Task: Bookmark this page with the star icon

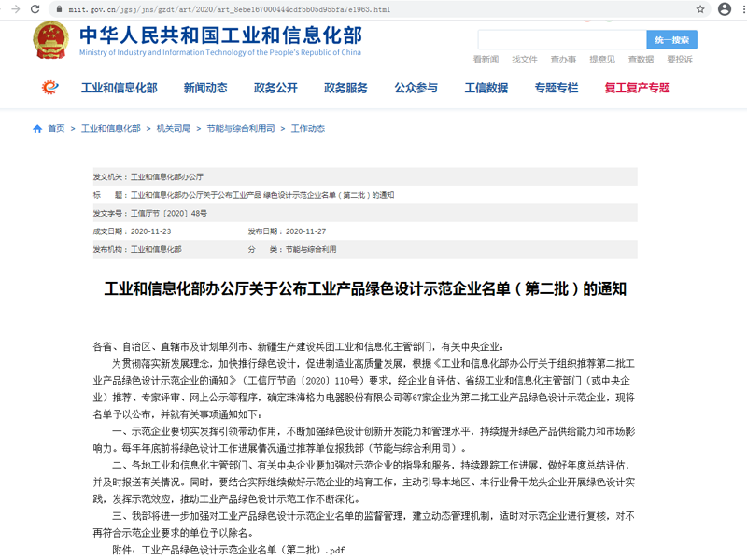Action: pyautogui.click(x=700, y=9)
